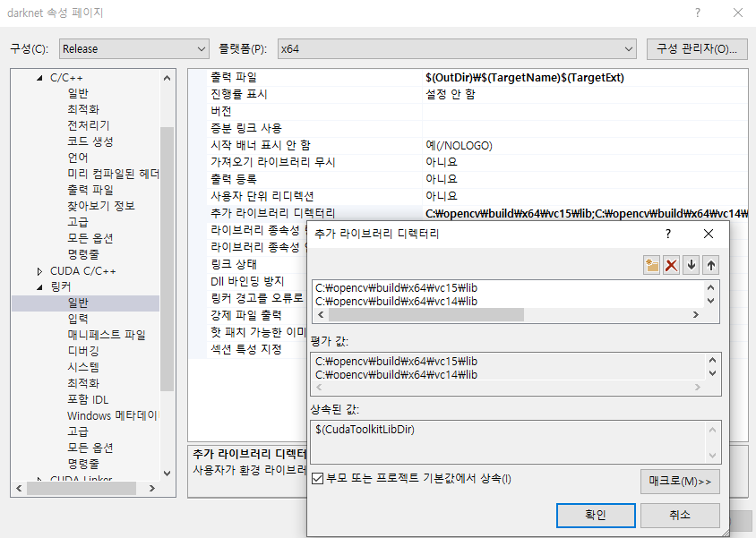The width and height of the screenshot is (756, 538).
Task: Select 전처리기 under C/C++
Action: (89, 125)
